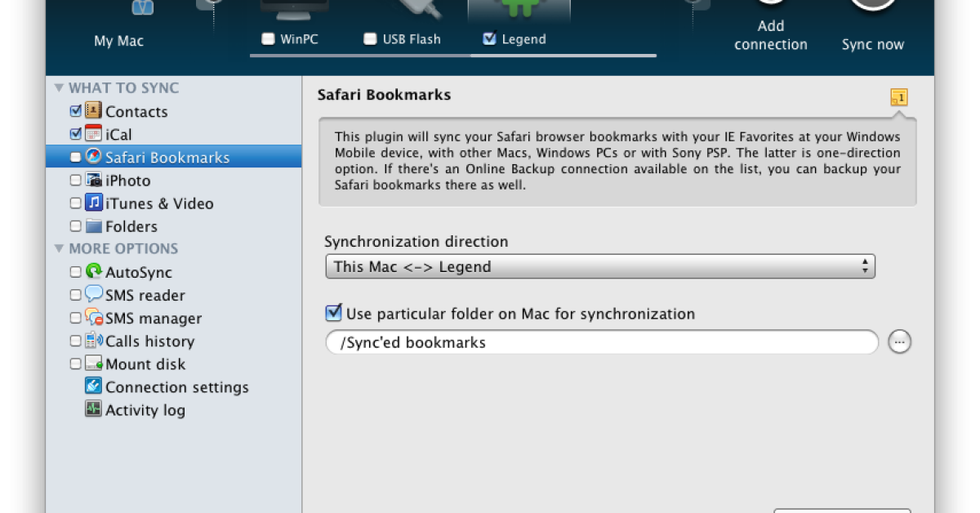Image resolution: width=980 pixels, height=513 pixels.
Task: Click the AutoSync green arrows icon
Action: coord(93,272)
